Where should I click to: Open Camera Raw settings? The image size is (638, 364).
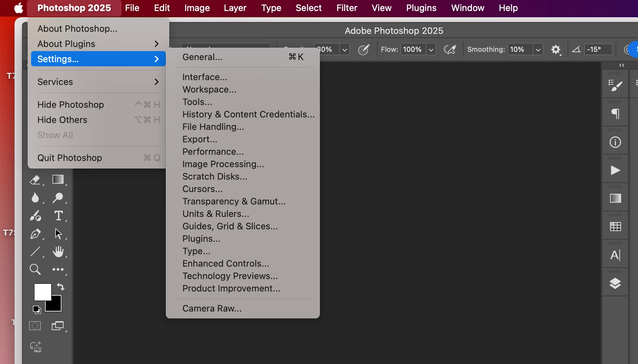(242, 308)
